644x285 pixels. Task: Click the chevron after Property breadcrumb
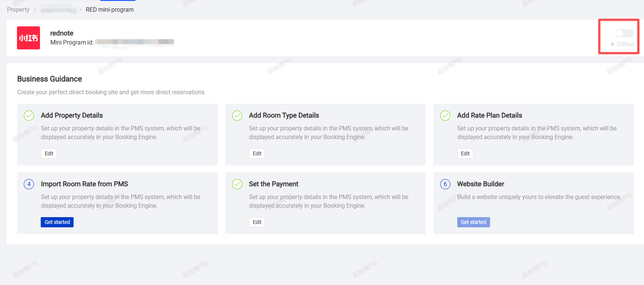(35, 9)
